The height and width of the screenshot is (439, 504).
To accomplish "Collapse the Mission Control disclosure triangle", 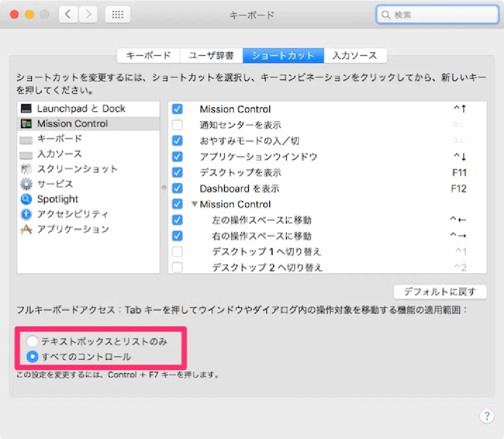I will tap(194, 204).
